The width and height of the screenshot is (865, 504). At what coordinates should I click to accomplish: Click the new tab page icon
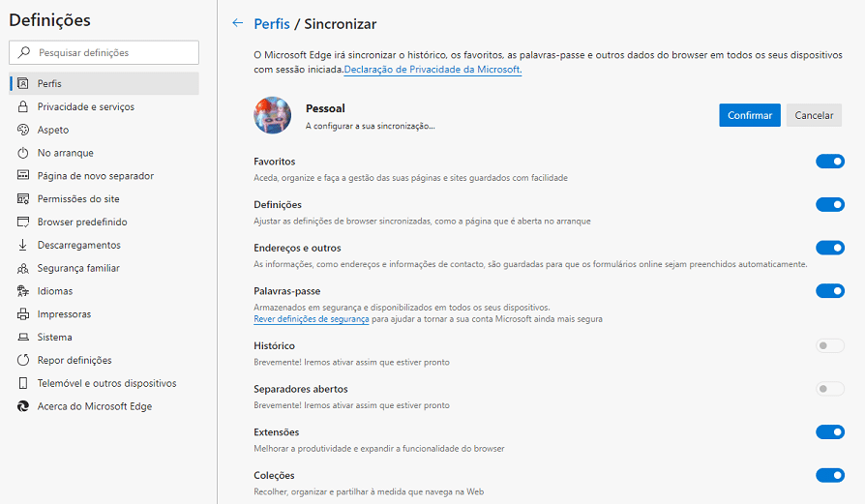point(22,175)
